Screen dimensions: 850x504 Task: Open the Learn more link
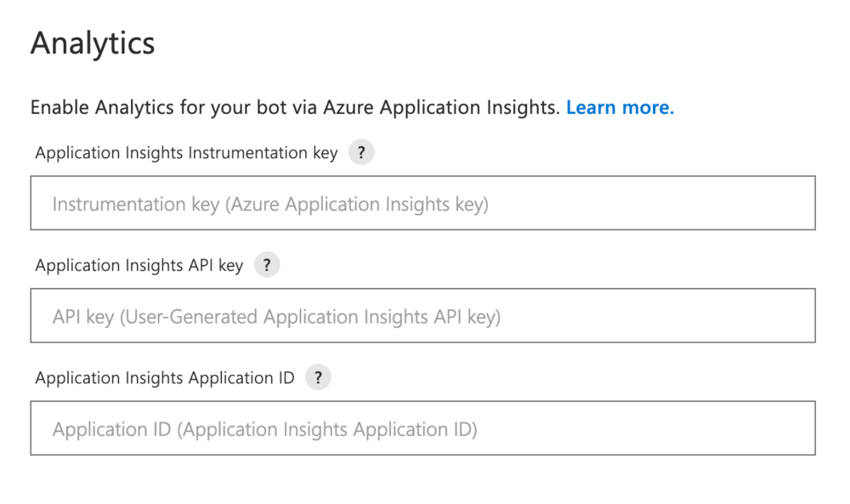[x=620, y=108]
